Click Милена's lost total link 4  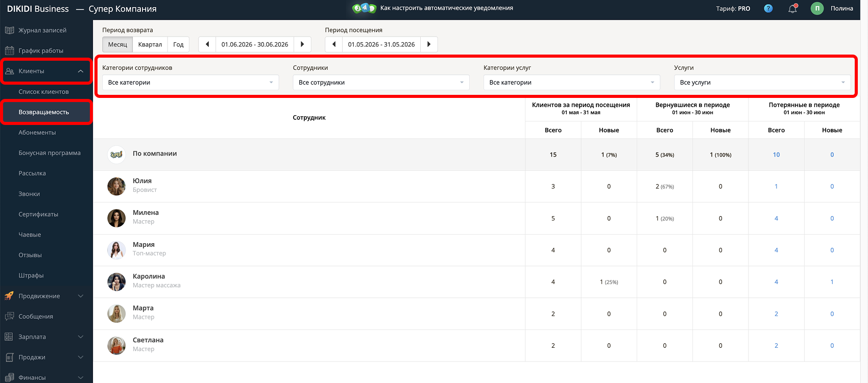coord(776,218)
